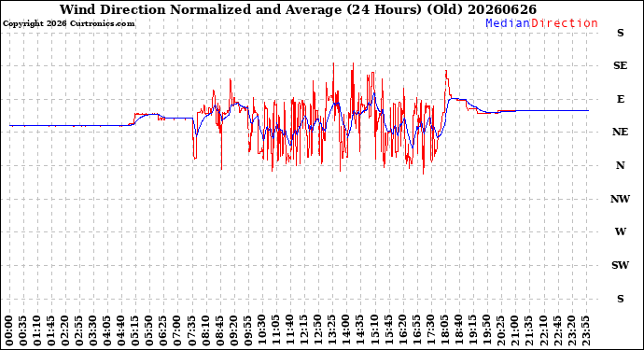Click the 16:55 time label
Screen dimensions: 644x350
tap(416, 330)
